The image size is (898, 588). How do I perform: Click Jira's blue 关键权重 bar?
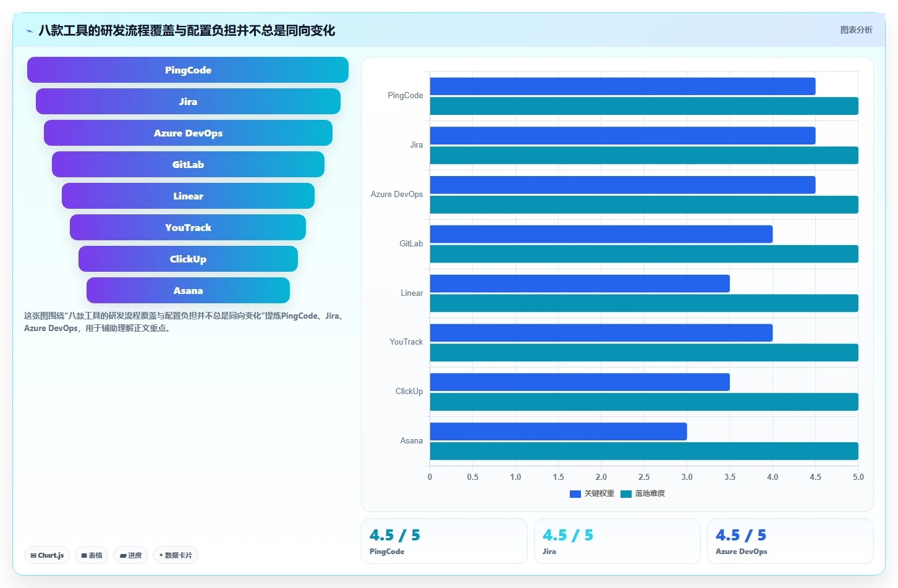pos(623,135)
